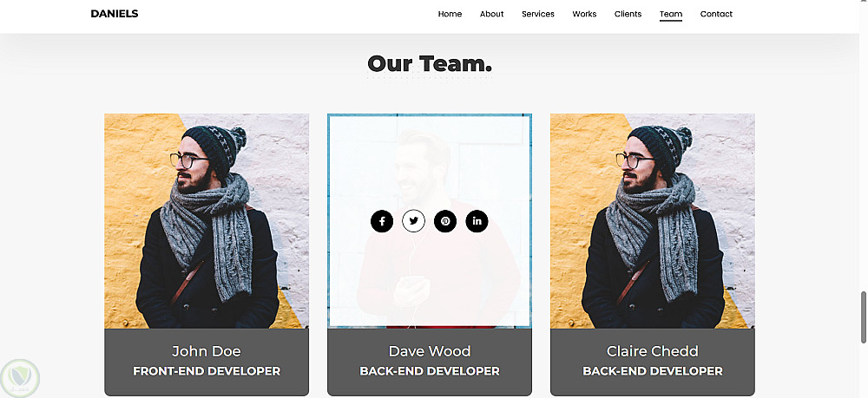The image size is (868, 398).
Task: Open Dave Wood's Facebook icon
Action: [382, 221]
